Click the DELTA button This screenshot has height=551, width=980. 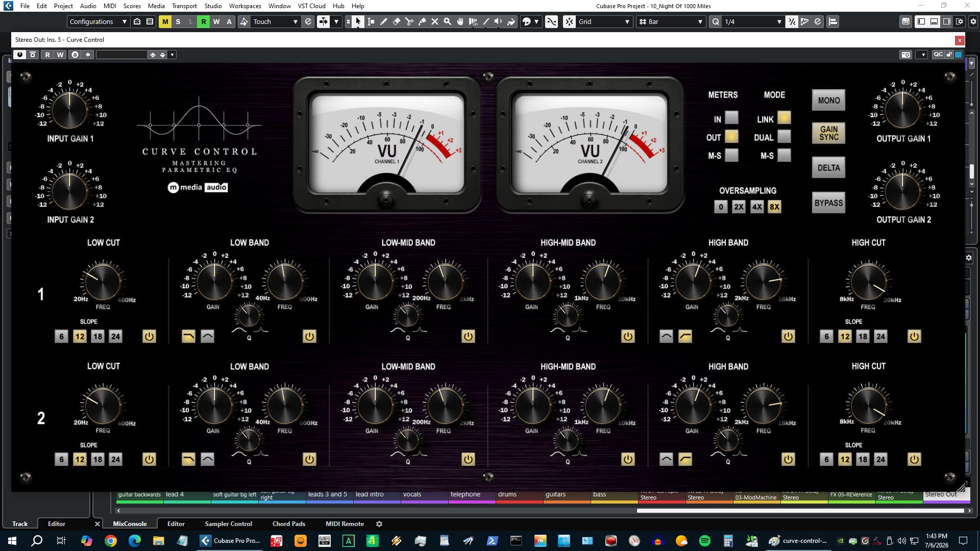click(x=828, y=168)
